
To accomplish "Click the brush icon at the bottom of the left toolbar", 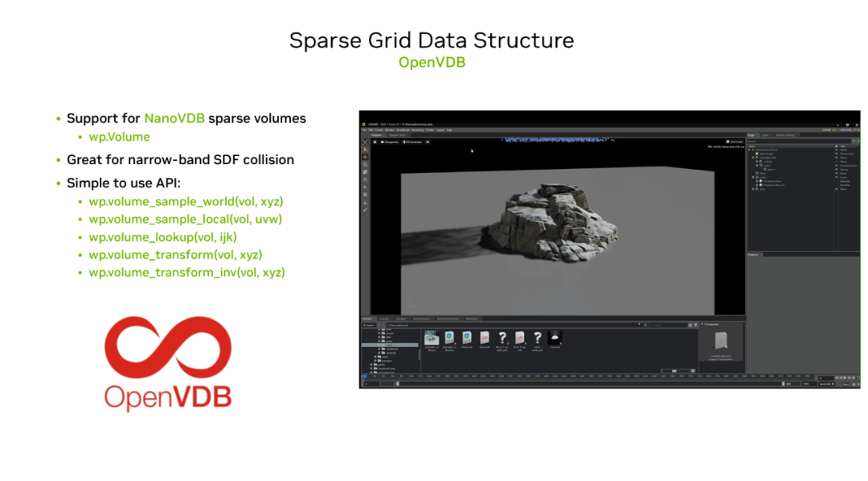I will tap(366, 209).
